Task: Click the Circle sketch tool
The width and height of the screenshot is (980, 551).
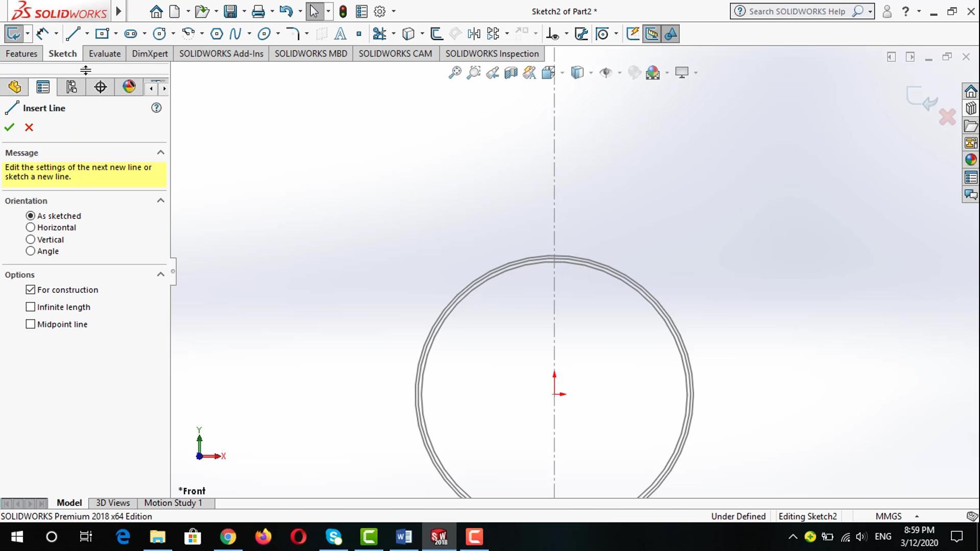Action: pyautogui.click(x=159, y=34)
